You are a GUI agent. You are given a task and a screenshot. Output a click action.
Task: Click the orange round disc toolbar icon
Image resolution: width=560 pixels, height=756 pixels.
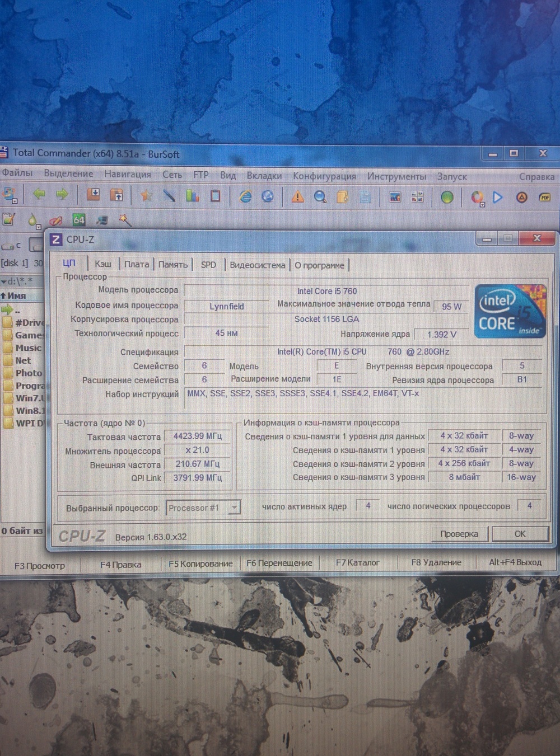tap(521, 197)
